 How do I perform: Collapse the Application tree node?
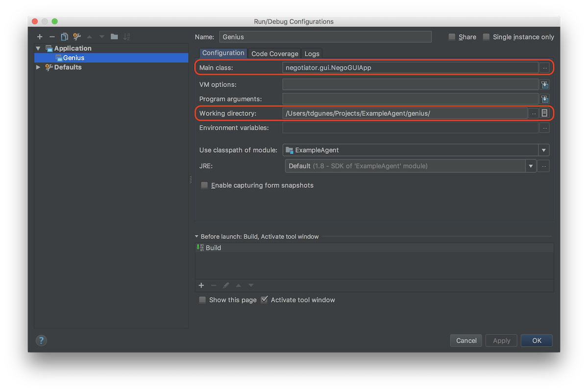click(38, 48)
